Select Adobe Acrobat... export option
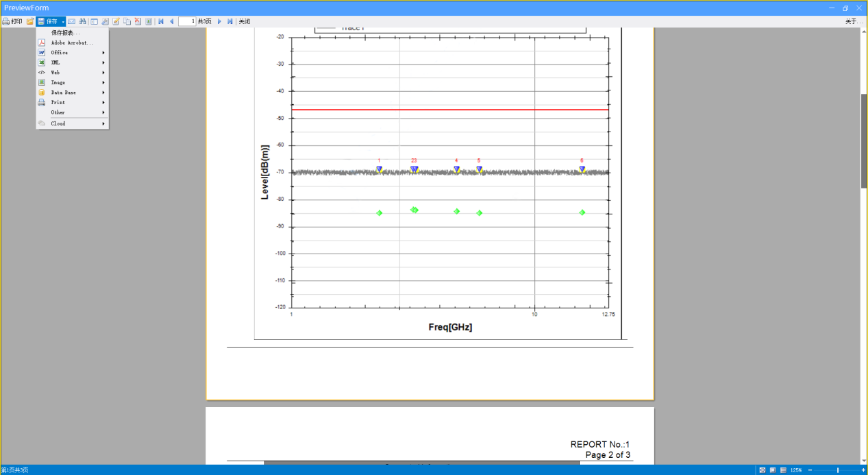The image size is (868, 475). pos(72,42)
